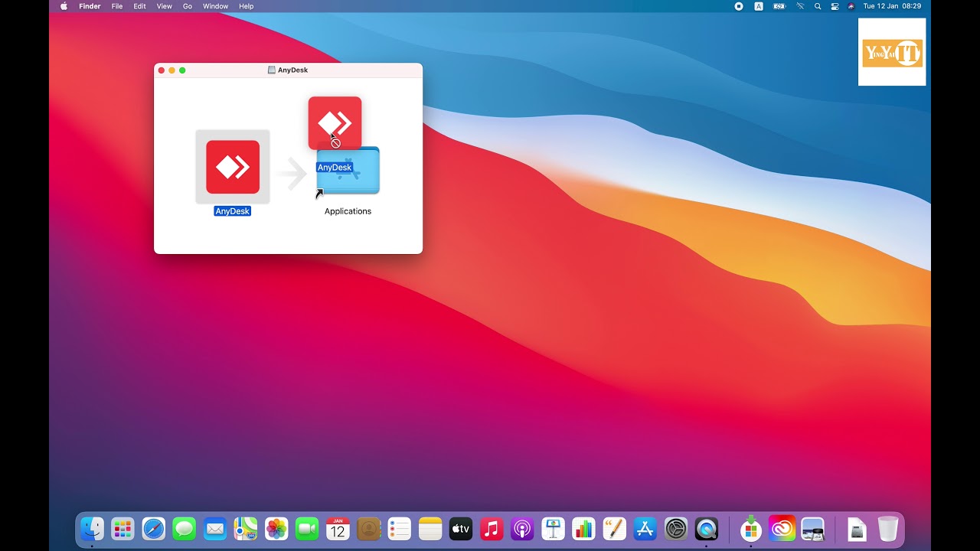This screenshot has width=980, height=551.
Task: Click the battery status icon
Action: [x=779, y=6]
